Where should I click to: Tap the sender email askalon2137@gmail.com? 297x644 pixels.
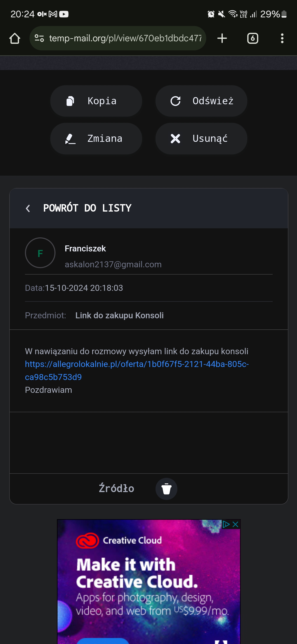click(113, 264)
